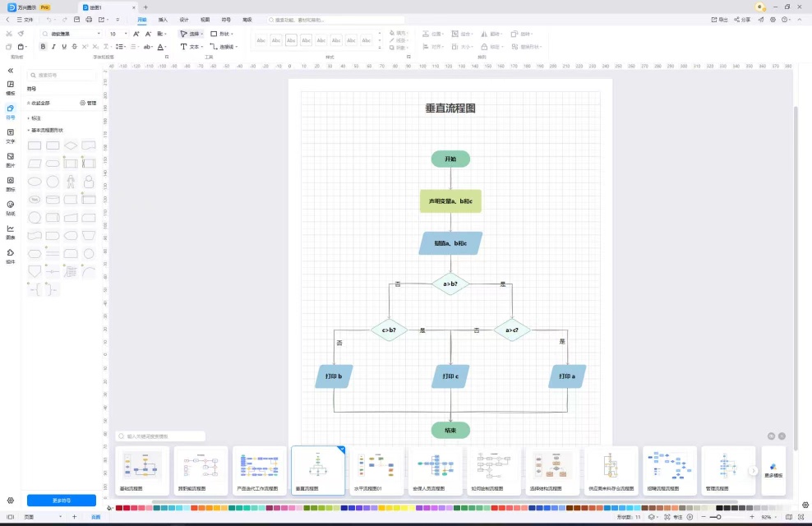Click the 更多模板 (more templates) button

(773, 471)
